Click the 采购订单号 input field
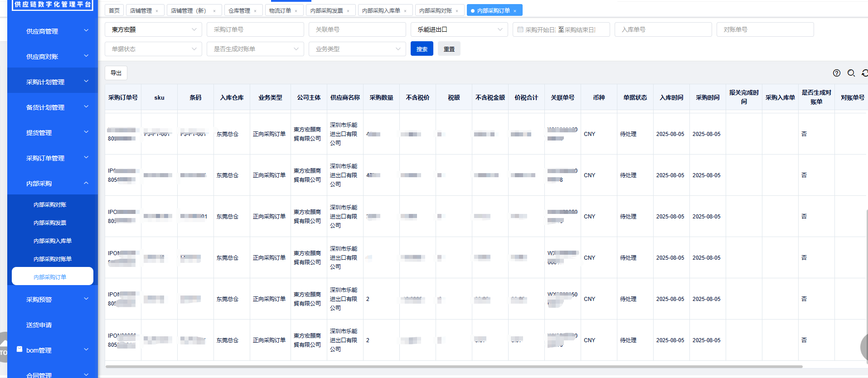The width and height of the screenshot is (868, 378). pyautogui.click(x=255, y=29)
